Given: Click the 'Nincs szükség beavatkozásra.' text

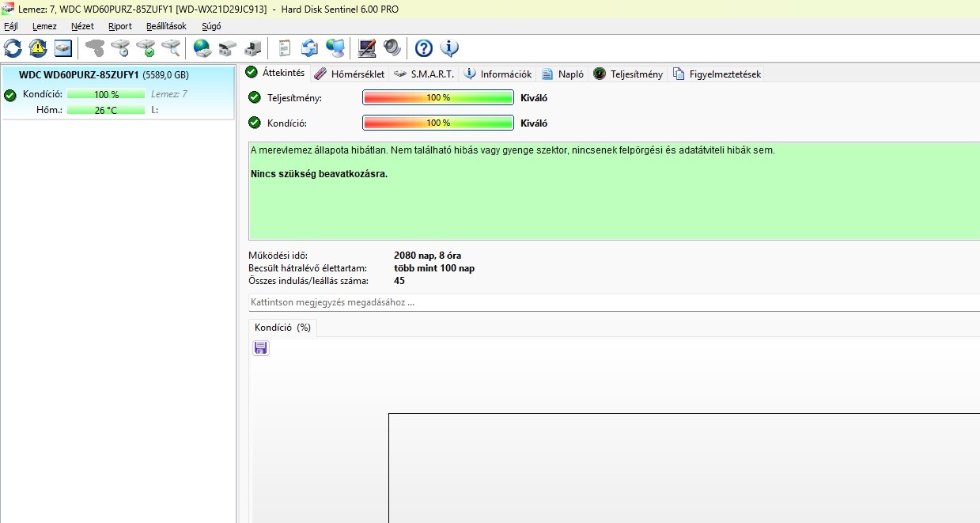Looking at the screenshot, I should coord(320,173).
